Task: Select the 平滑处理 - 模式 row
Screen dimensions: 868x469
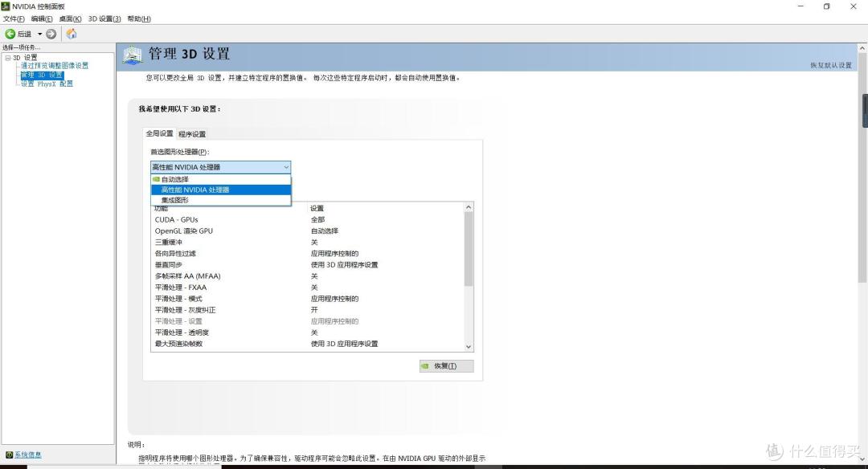Action: click(x=308, y=299)
